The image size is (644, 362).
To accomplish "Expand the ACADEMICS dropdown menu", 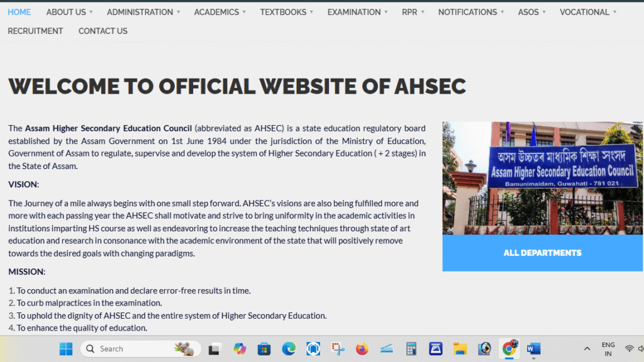I will pos(219,13).
